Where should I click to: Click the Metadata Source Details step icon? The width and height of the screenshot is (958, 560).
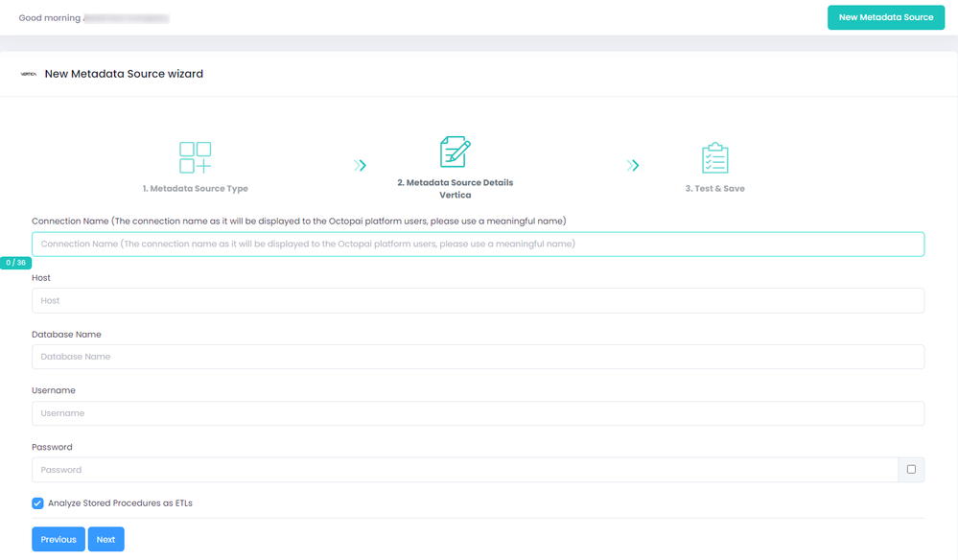coord(456,152)
